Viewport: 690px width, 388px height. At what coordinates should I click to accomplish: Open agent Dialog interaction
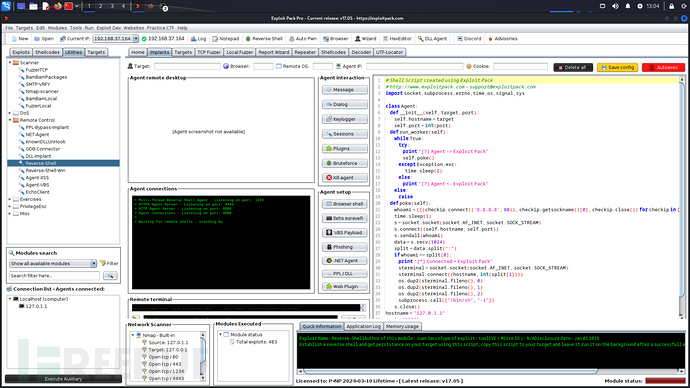pyautogui.click(x=345, y=104)
